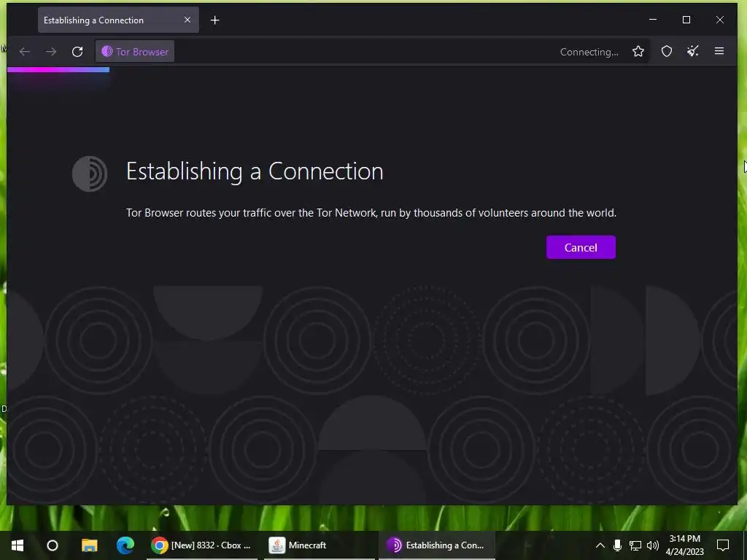The height and width of the screenshot is (560, 747).
Task: Open the Windows Start menu
Action: 18,545
